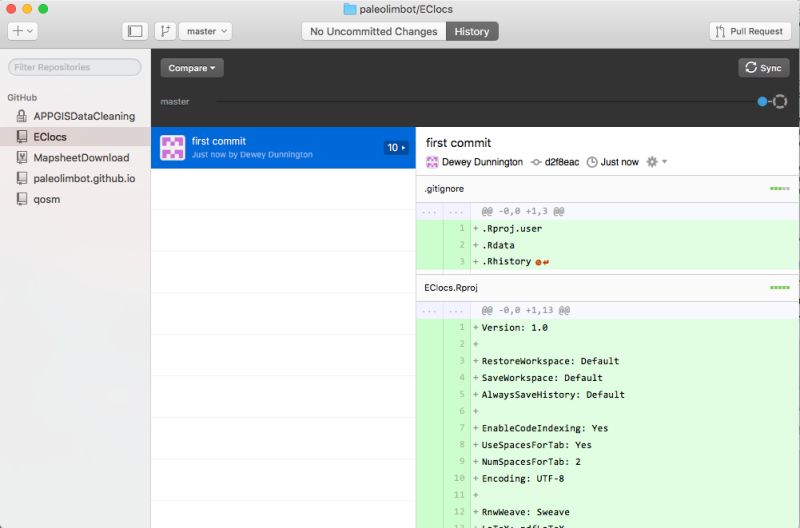Click the d2f8eac commit hash

(562, 162)
